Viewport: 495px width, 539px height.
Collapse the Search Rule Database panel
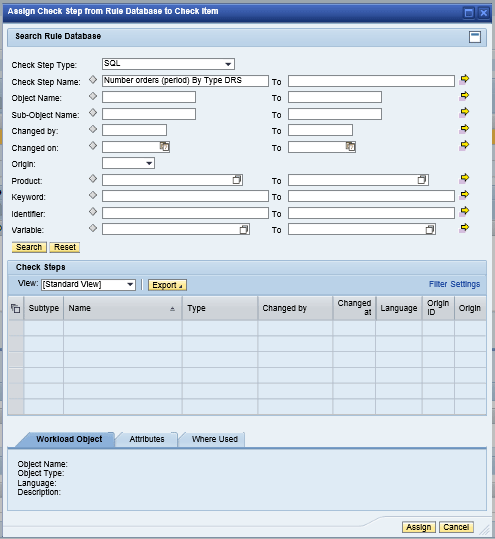(x=475, y=37)
